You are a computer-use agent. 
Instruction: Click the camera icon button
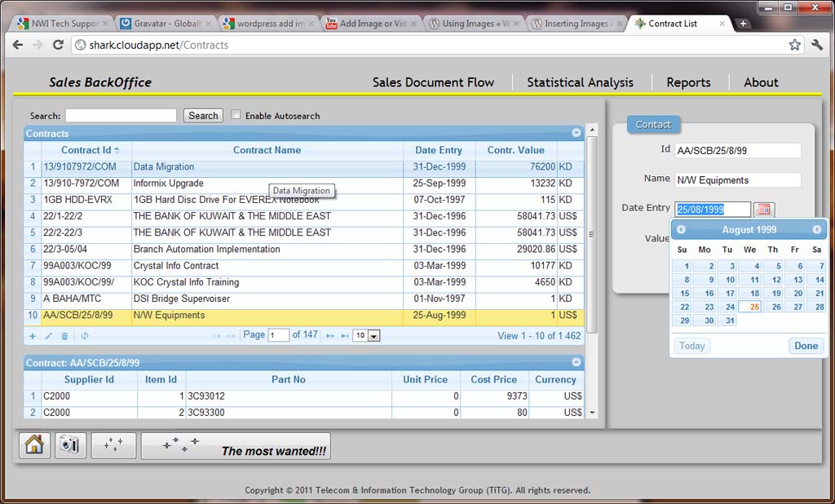[x=70, y=445]
